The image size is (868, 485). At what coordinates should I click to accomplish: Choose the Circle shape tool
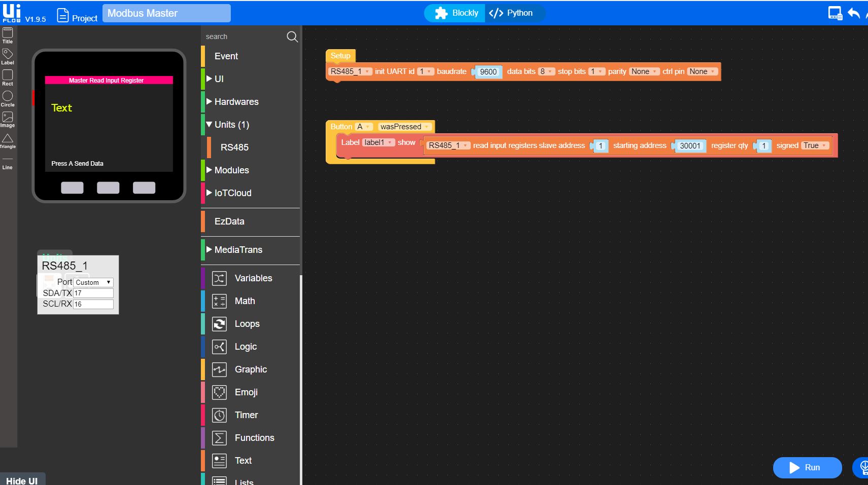coord(8,98)
